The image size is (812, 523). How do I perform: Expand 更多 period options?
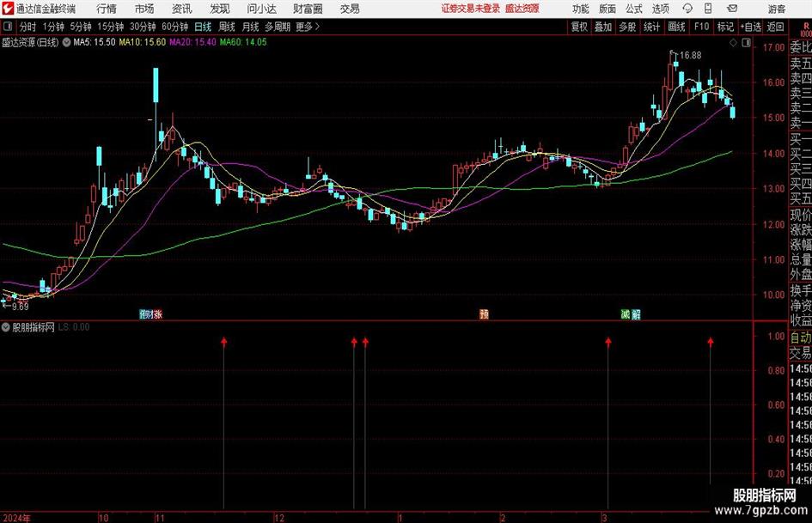[308, 27]
